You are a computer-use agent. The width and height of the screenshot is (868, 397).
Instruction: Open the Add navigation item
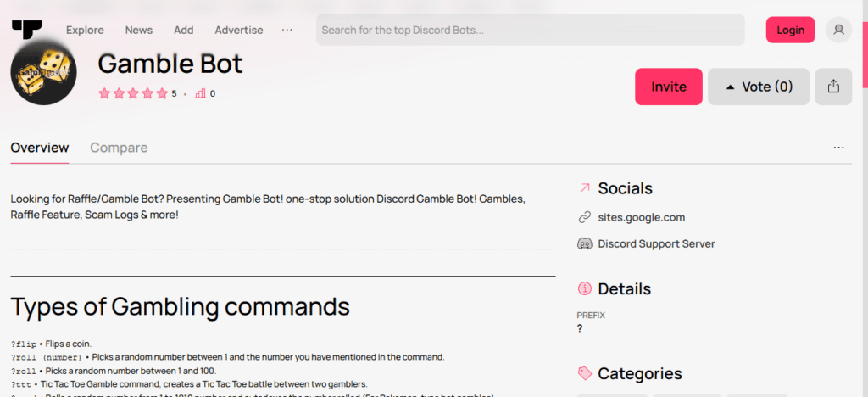(x=184, y=30)
